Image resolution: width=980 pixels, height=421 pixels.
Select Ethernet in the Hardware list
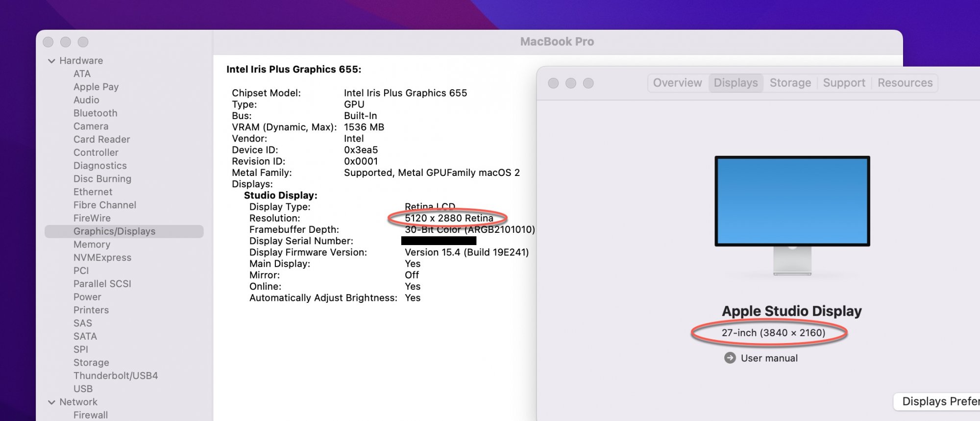[93, 192]
